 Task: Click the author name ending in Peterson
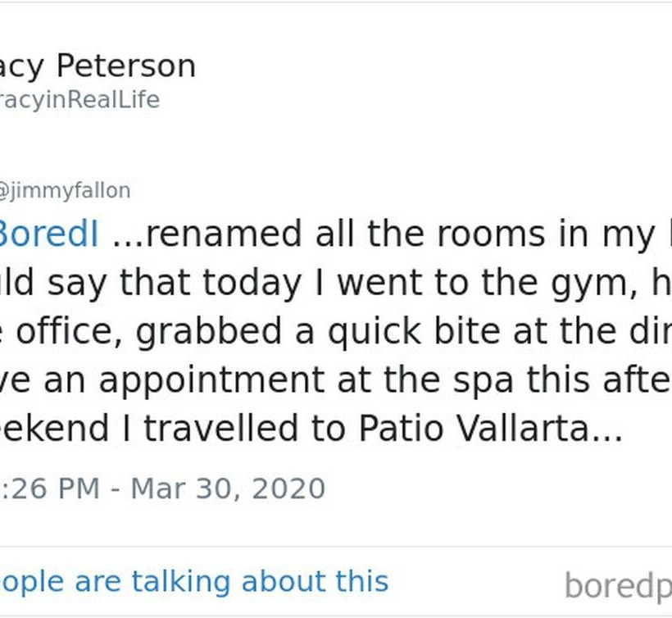pyautogui.click(x=98, y=66)
